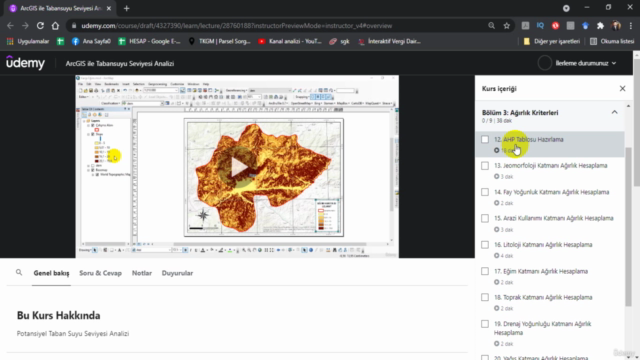Click course title ArcGIS ile Tabansuyu Seviyesi Analizi
This screenshot has width=640, height=360.
coord(120,64)
